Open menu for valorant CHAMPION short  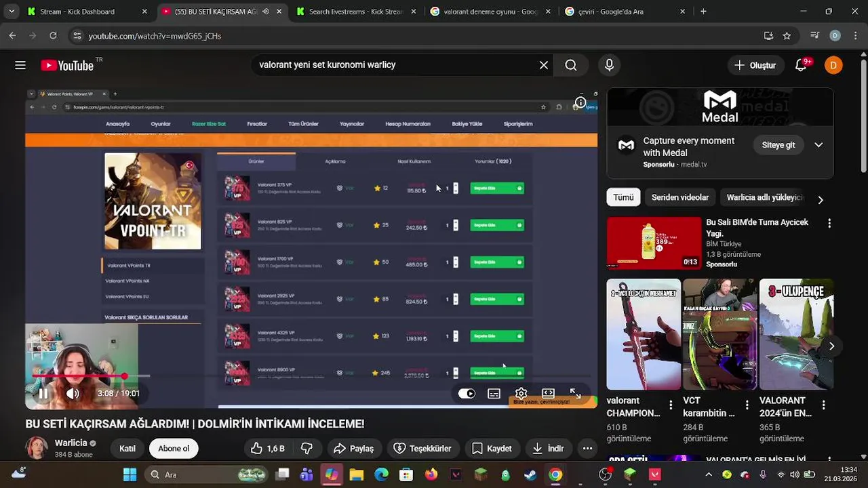tap(671, 405)
